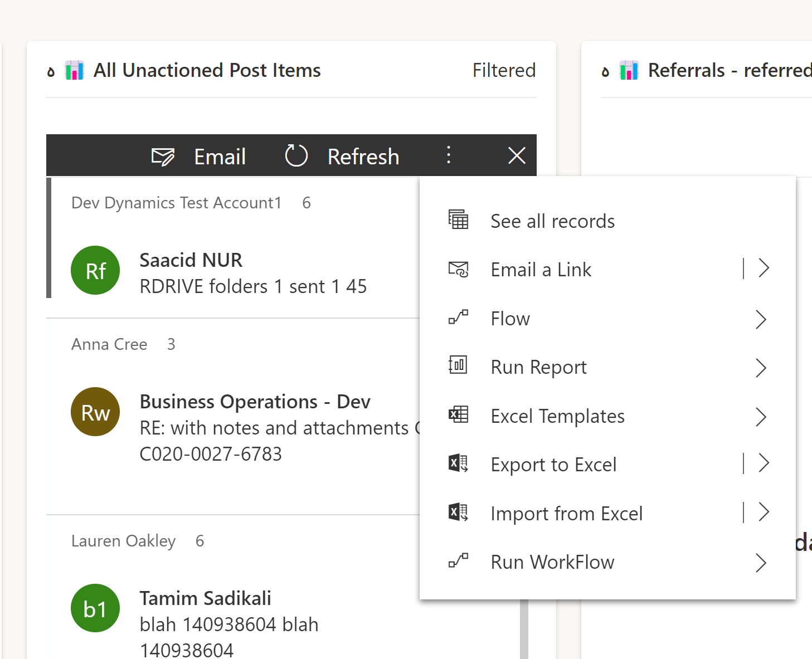Image resolution: width=812 pixels, height=659 pixels.
Task: Click the brown Rw avatar for Business Operations
Action: point(95,412)
